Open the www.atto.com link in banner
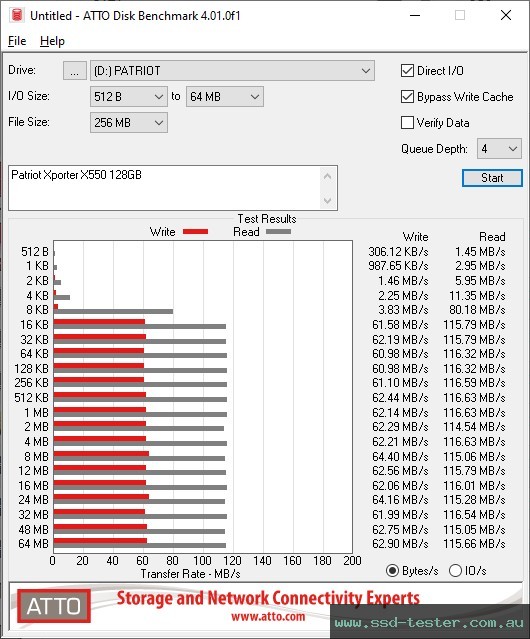Viewport: 530px width, 639px height. tap(268, 616)
